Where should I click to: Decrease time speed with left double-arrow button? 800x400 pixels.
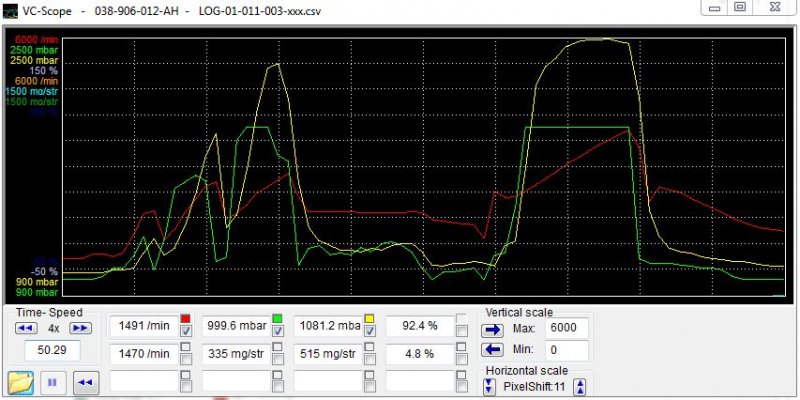click(26, 328)
